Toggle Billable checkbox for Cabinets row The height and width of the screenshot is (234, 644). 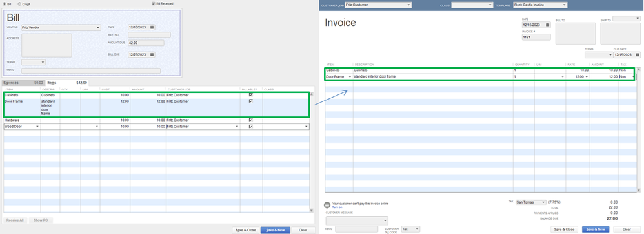pyautogui.click(x=251, y=95)
